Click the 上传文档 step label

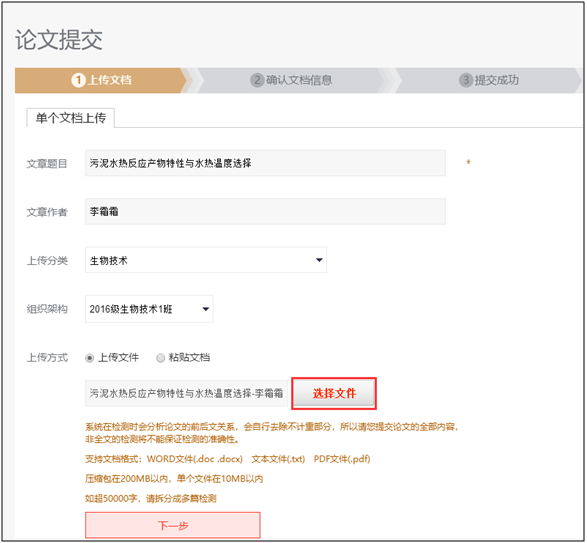point(109,80)
